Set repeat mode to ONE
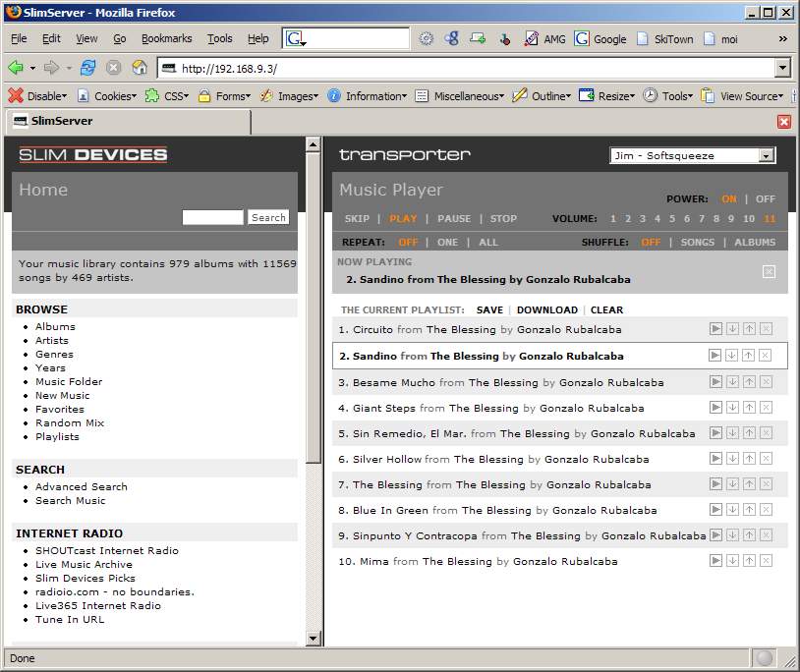 coord(447,242)
